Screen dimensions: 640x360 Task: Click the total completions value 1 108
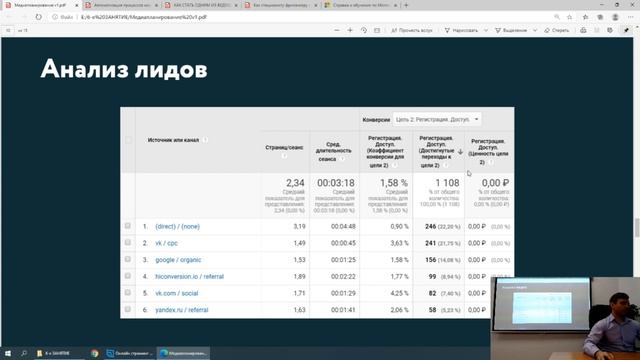coord(447,183)
